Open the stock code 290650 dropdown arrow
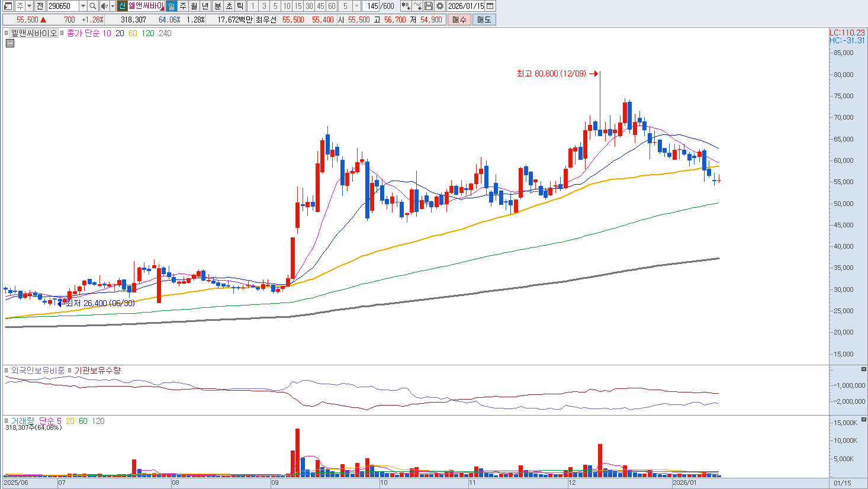The height and width of the screenshot is (489, 868). (83, 6)
